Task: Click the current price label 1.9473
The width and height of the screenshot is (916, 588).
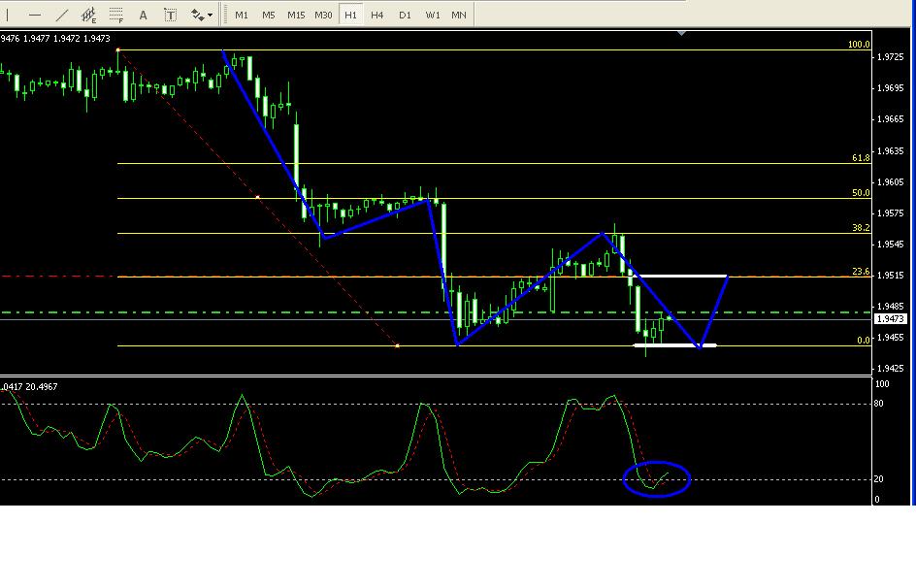Action: point(889,319)
